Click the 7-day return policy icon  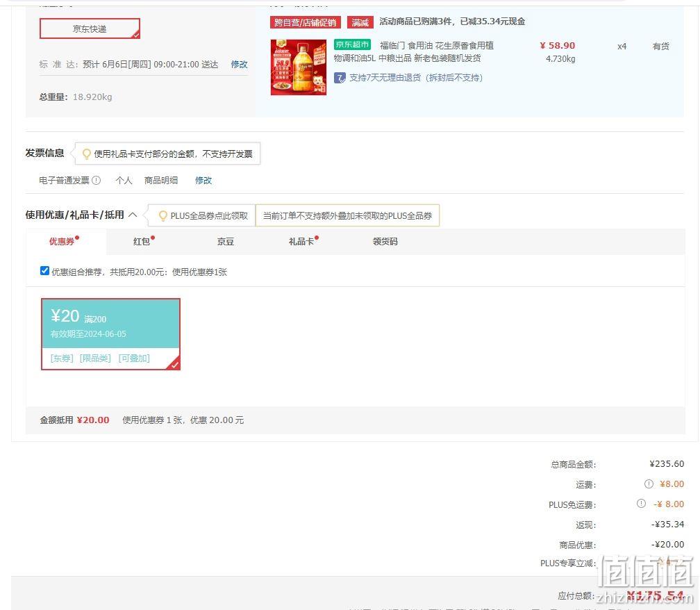tap(340, 78)
